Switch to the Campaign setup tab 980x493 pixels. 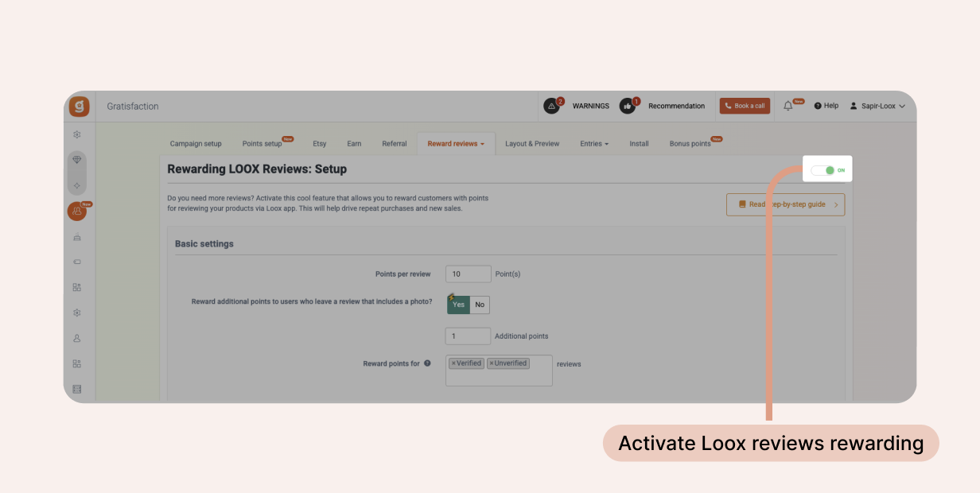click(196, 144)
